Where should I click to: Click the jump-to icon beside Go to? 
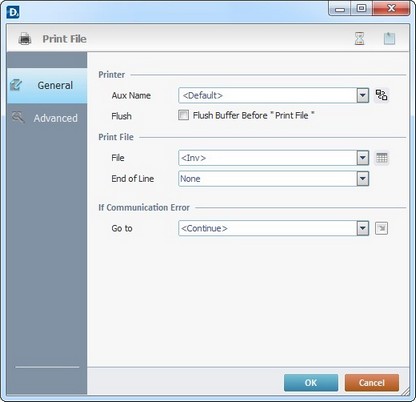pyautogui.click(x=381, y=228)
